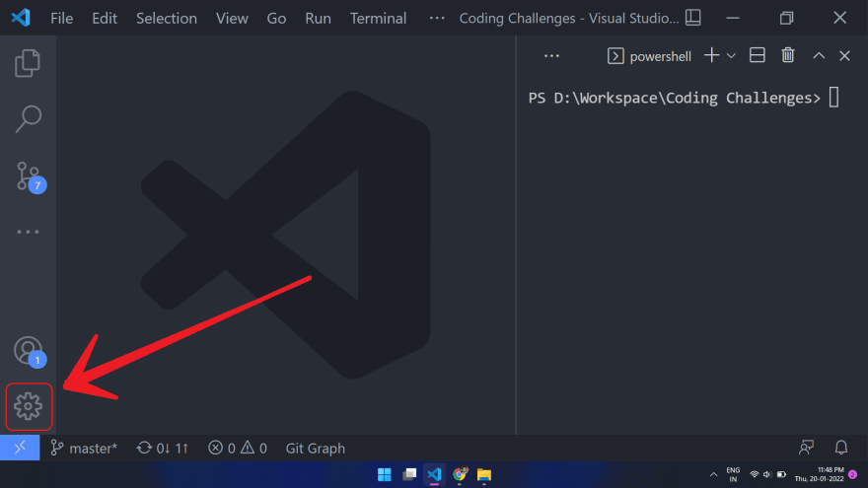Switch branch via master* indicator
Image resolution: width=868 pixels, height=488 pixels.
click(x=84, y=449)
